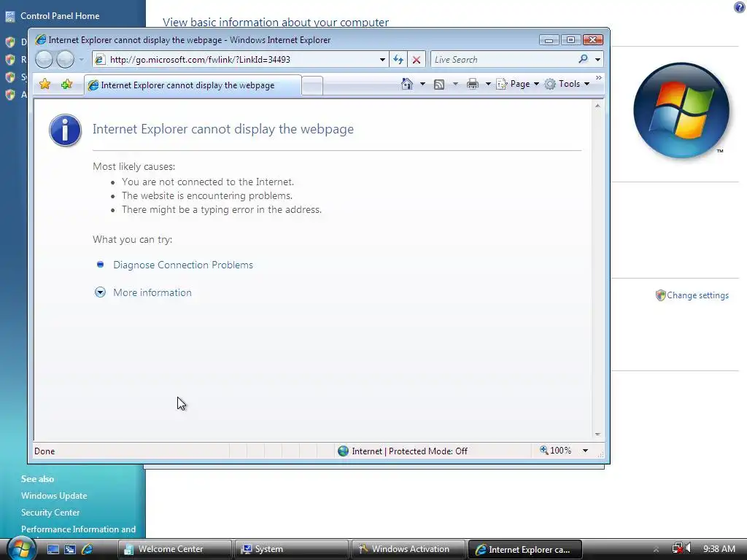The width and height of the screenshot is (747, 560).
Task: Open the recent pages dropdown next to Forward
Action: tap(82, 60)
